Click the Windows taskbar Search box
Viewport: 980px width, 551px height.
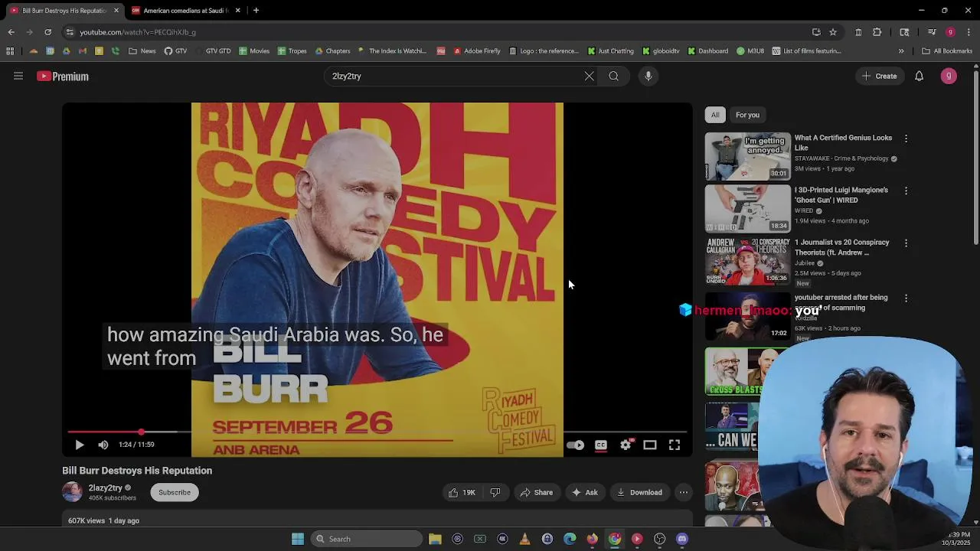coord(367,539)
